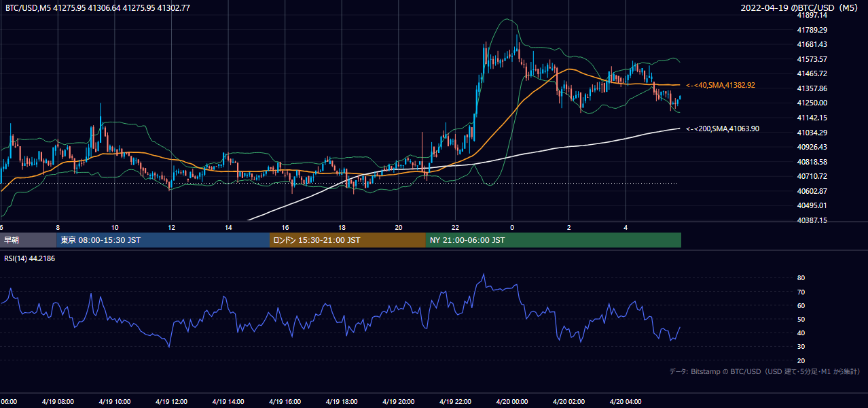Click the 4/19 10:00 time axis label
868x408 pixels.
pos(113,402)
